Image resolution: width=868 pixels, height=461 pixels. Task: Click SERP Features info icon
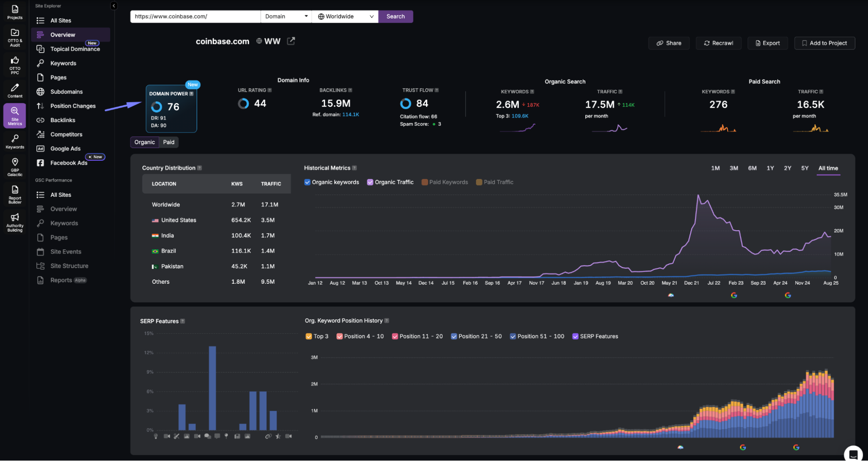(182, 321)
